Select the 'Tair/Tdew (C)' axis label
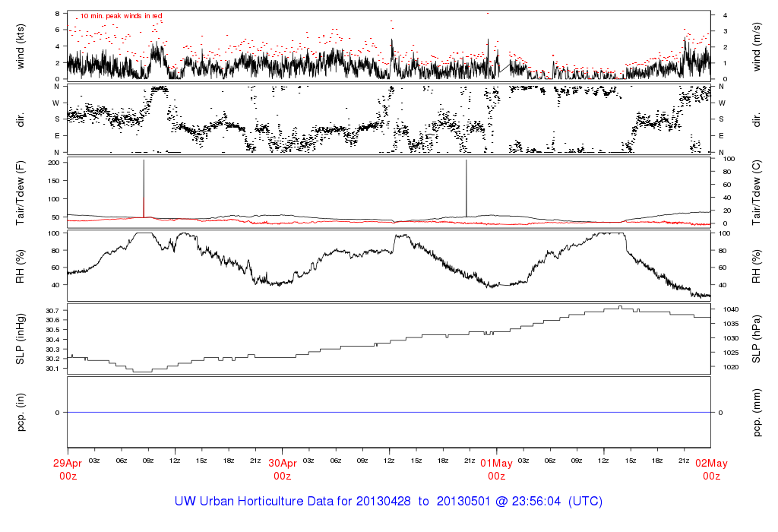 756,192
